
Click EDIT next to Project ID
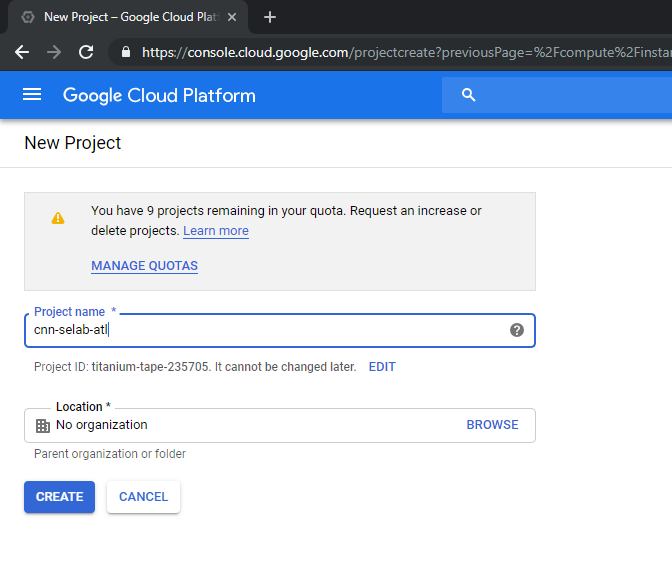pos(382,367)
